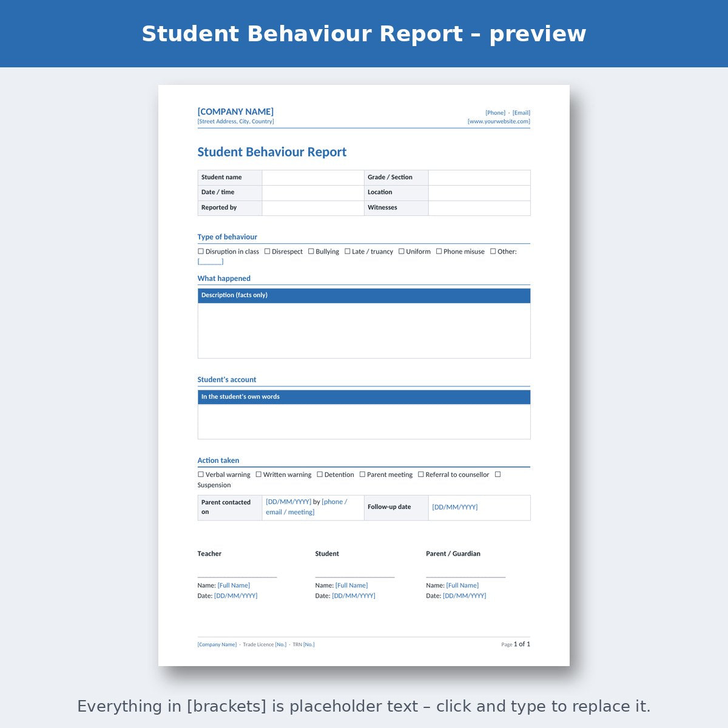The height and width of the screenshot is (728, 728).
Task: Select Student's signature Date placeholder
Action: 354,596
